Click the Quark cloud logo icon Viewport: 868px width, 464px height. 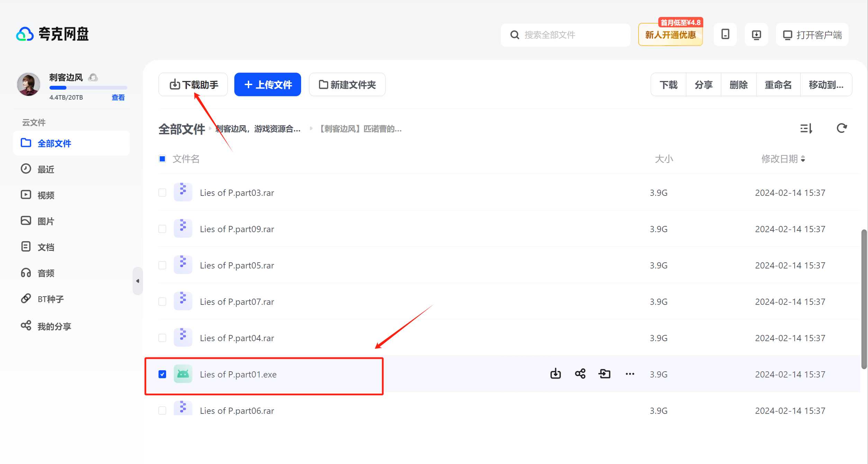(x=25, y=34)
